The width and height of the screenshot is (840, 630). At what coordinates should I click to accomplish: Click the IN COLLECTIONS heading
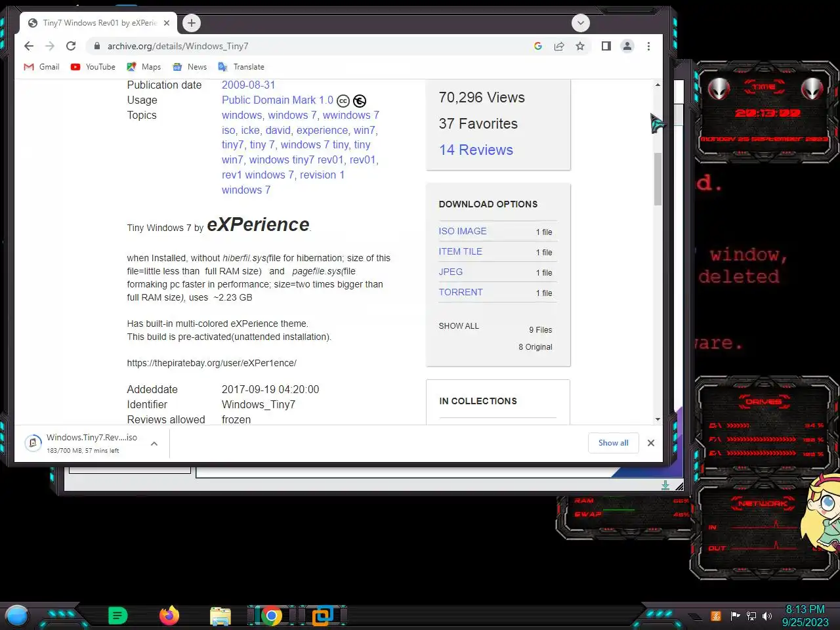478,401
